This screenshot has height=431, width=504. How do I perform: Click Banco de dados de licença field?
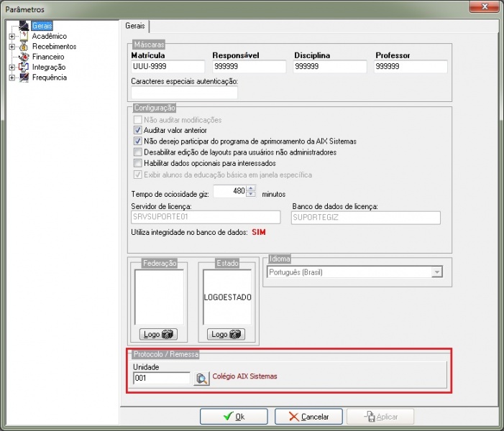tap(366, 218)
